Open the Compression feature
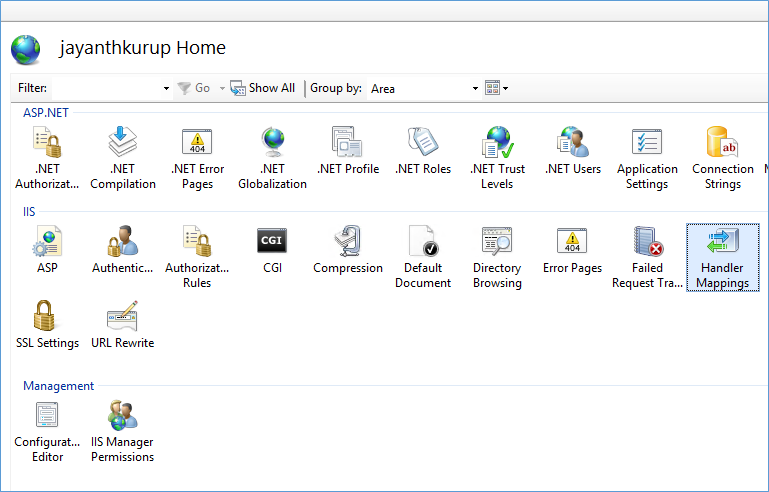The image size is (769, 492). pos(348,249)
